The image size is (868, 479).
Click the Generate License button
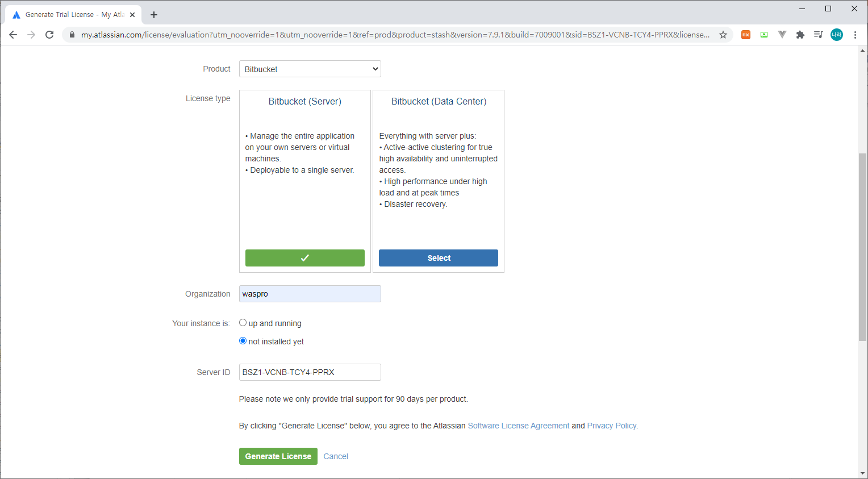(x=278, y=456)
